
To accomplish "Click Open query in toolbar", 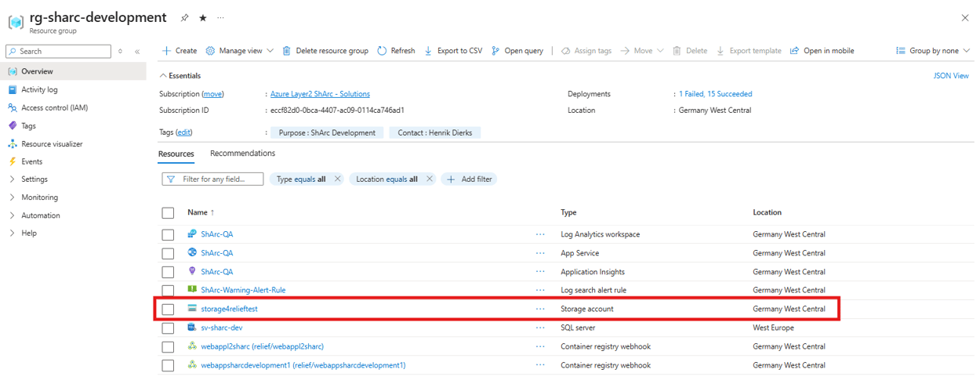I will pyautogui.click(x=517, y=51).
